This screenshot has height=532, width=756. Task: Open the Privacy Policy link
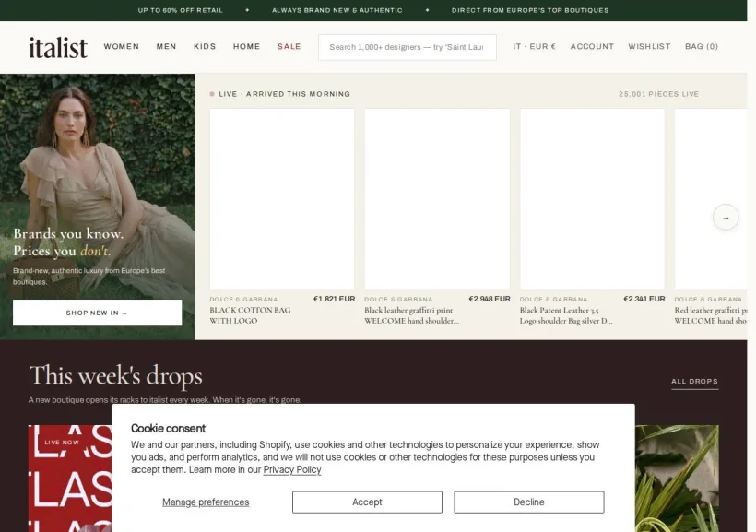pyautogui.click(x=292, y=470)
